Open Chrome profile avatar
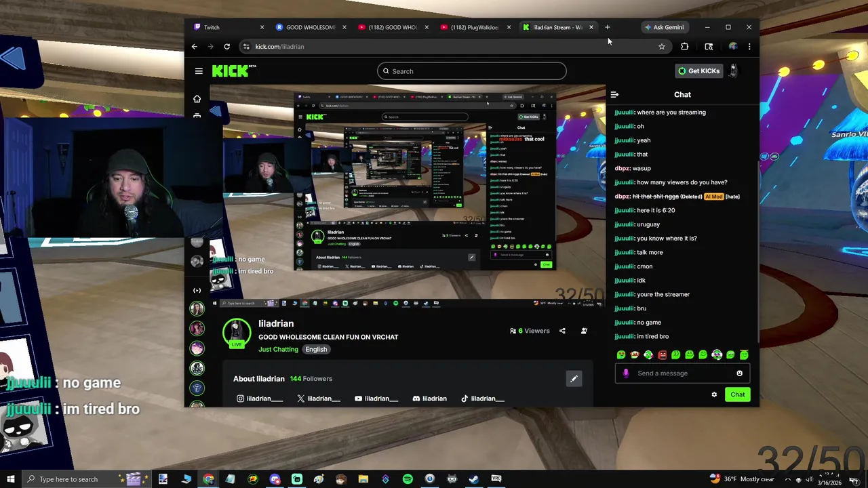 [x=732, y=47]
